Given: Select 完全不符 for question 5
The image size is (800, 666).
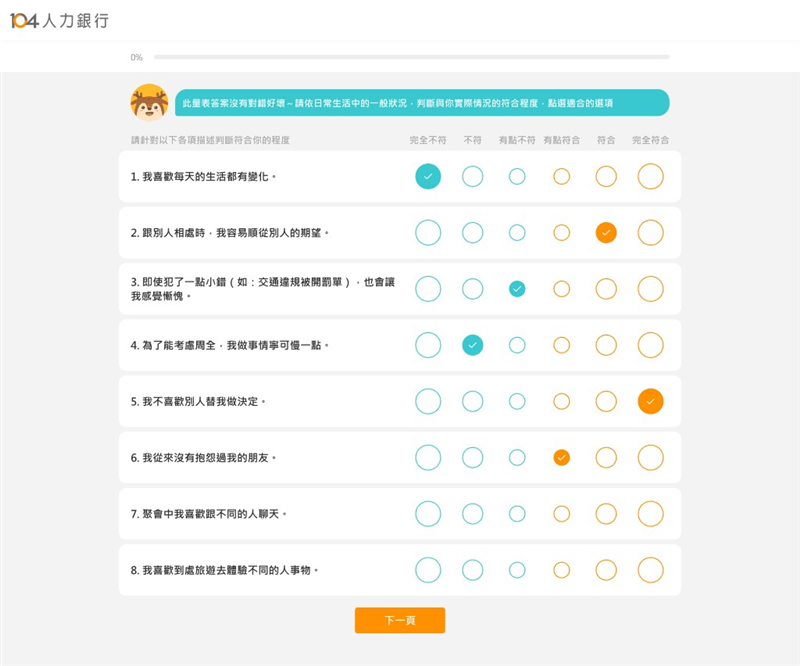Looking at the screenshot, I should coord(428,401).
